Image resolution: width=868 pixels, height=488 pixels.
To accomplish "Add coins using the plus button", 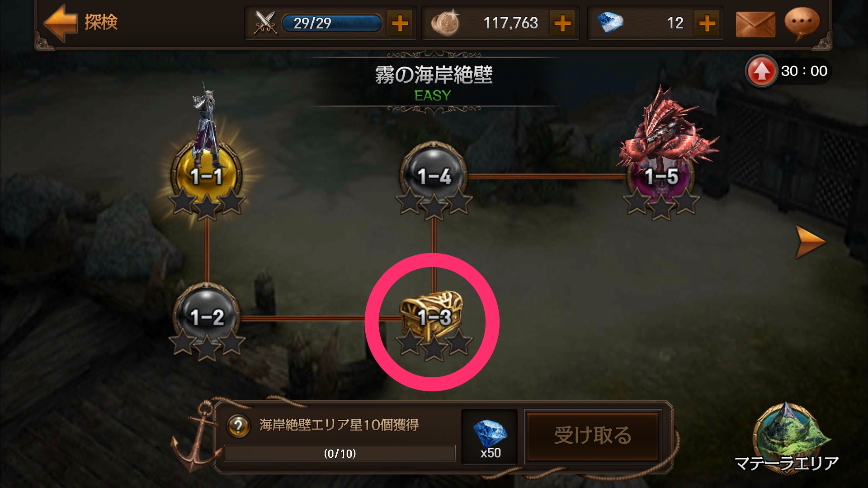I will pyautogui.click(x=562, y=23).
